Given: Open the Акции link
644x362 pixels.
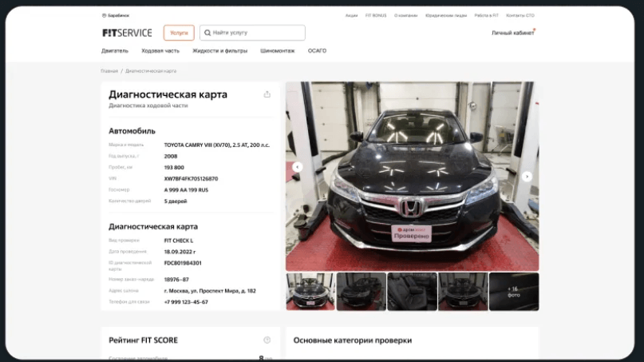Looking at the screenshot, I should coord(351,16).
